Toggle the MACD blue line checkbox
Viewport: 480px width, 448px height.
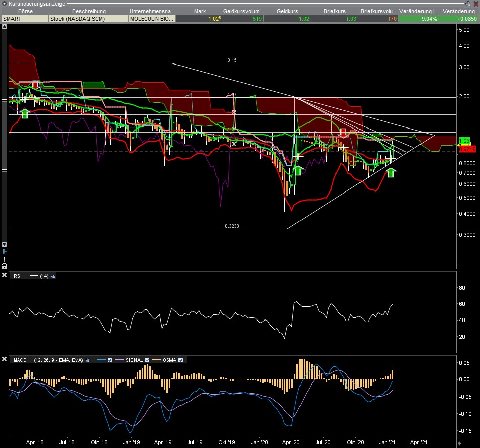coord(109,360)
